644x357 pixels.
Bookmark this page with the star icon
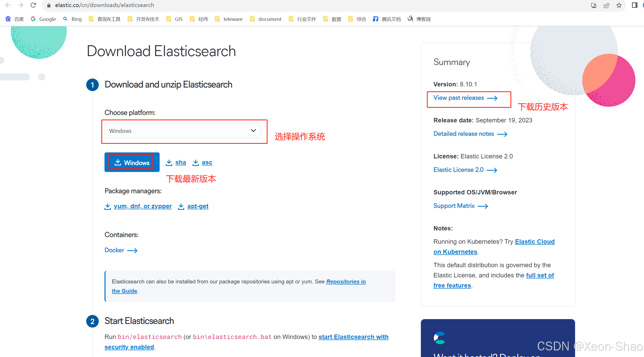click(619, 5)
